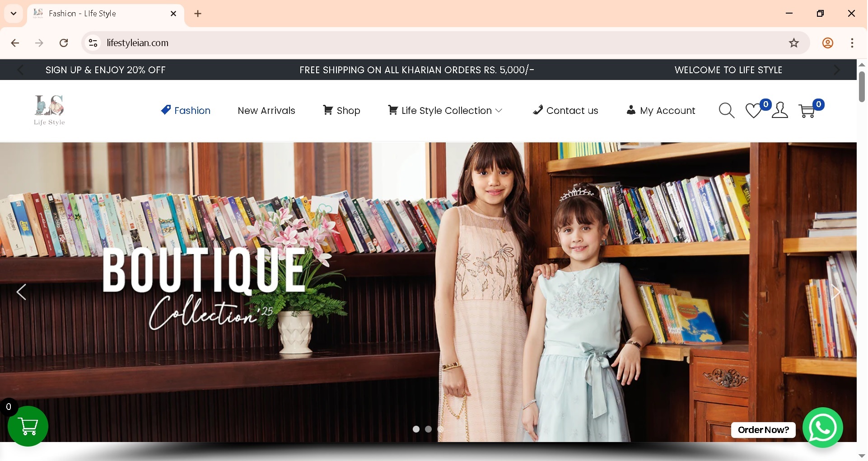
Task: Click the Life Style logo
Action: point(49,110)
